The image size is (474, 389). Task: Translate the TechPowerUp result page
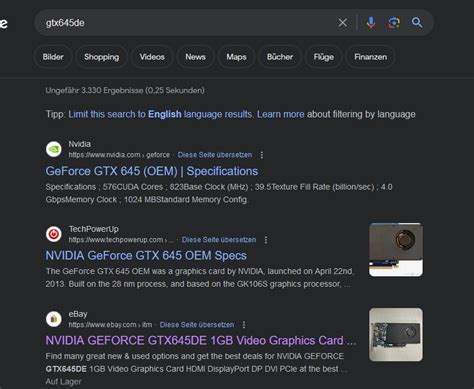pos(219,240)
